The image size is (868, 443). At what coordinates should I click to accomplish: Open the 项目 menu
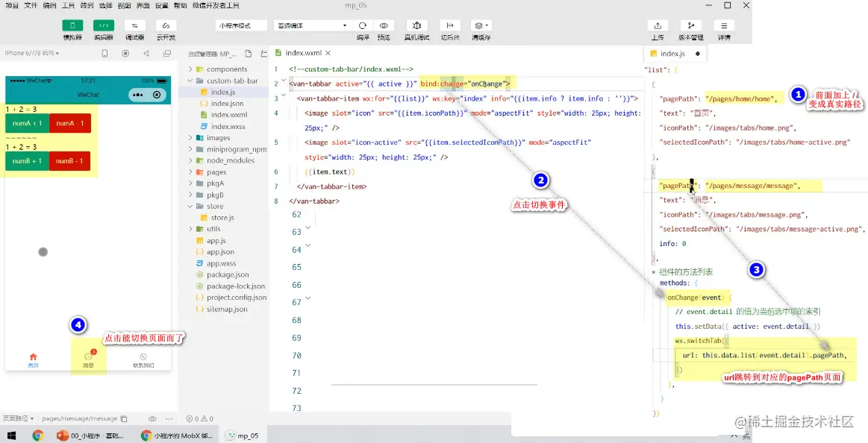(x=12, y=5)
